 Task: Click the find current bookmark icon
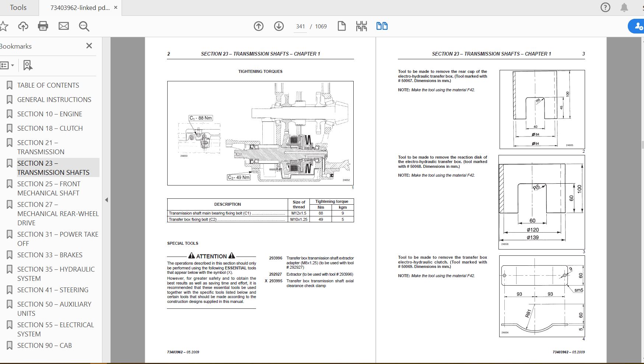point(28,66)
